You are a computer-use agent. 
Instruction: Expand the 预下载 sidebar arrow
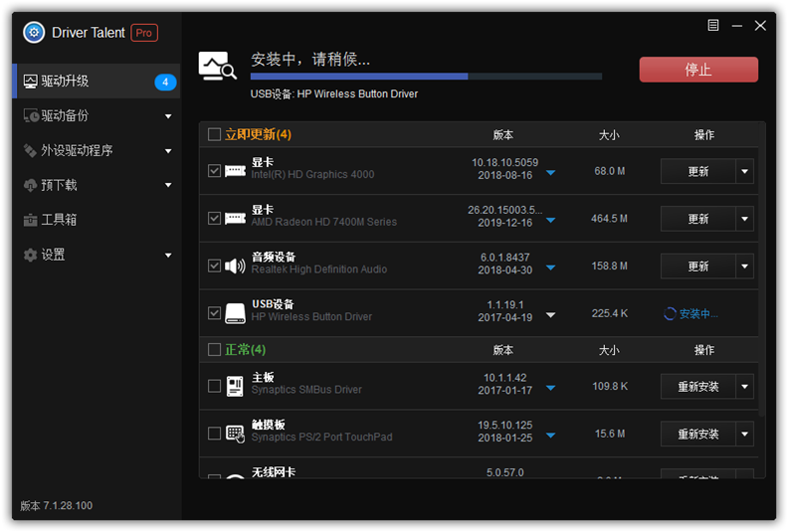click(168, 185)
